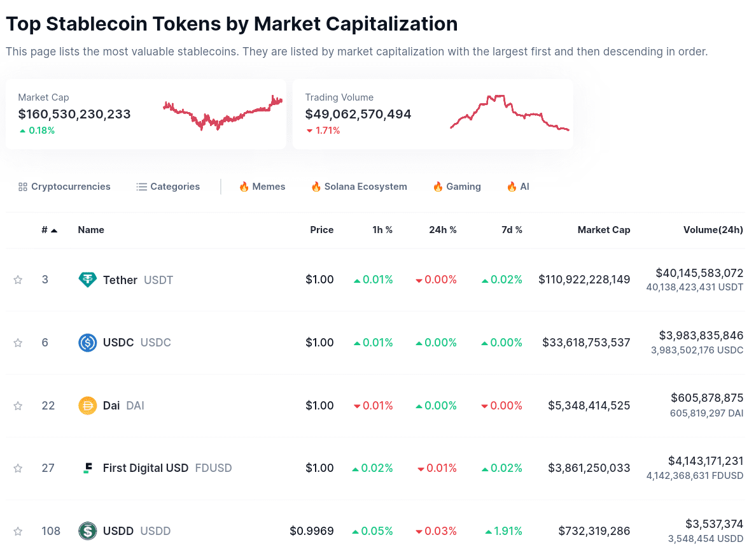Click the USDC coin logo icon
The height and width of the screenshot is (556, 756).
(x=87, y=343)
